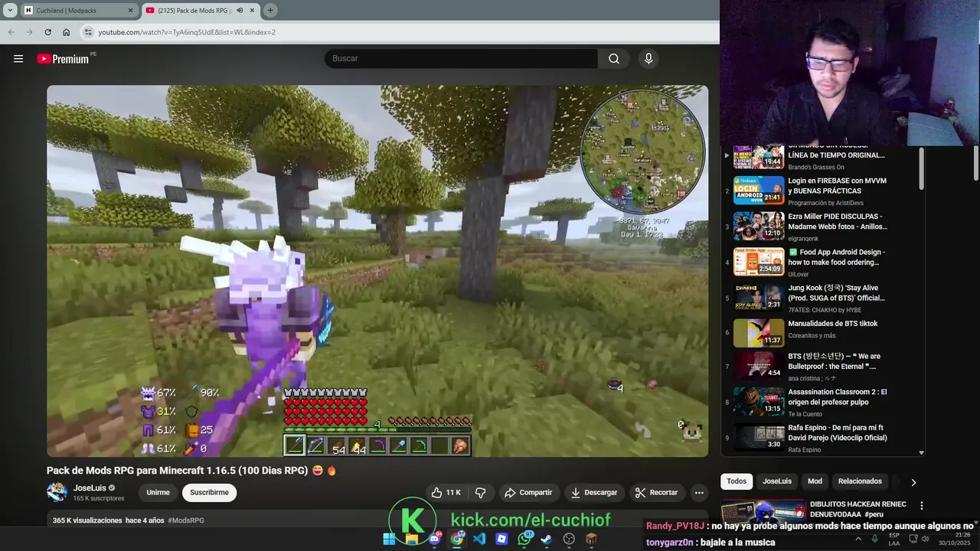Go forward in browser history
This screenshot has width=980, height=551.
[29, 32]
